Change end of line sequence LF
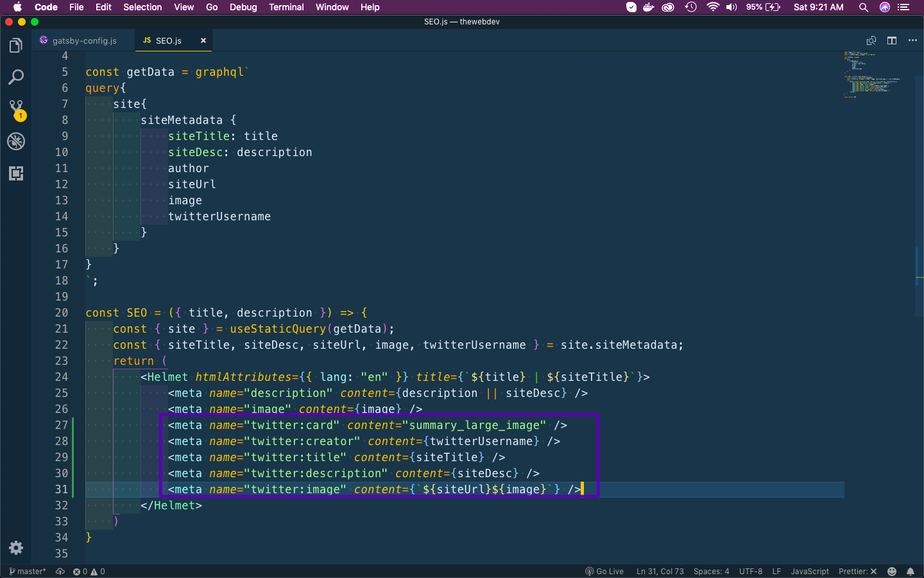Image resolution: width=924 pixels, height=578 pixels. pos(776,571)
